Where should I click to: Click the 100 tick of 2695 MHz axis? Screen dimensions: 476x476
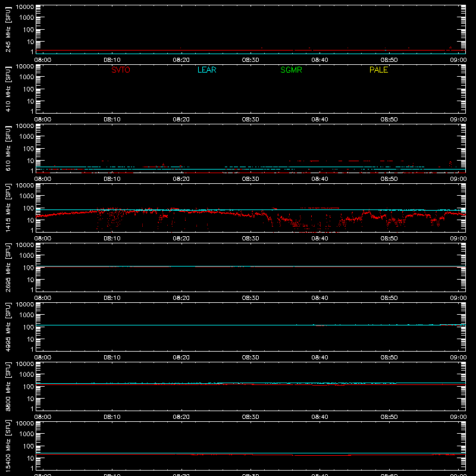coord(29,268)
